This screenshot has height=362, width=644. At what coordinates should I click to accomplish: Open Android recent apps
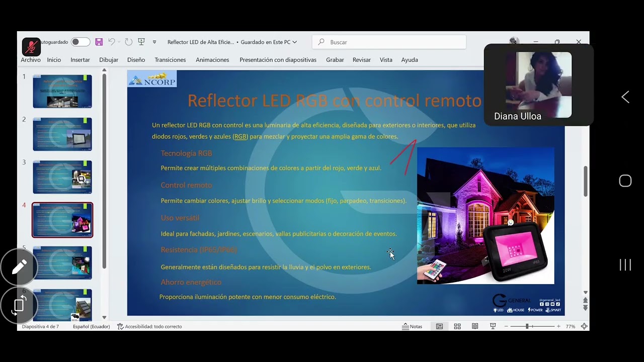[625, 265]
